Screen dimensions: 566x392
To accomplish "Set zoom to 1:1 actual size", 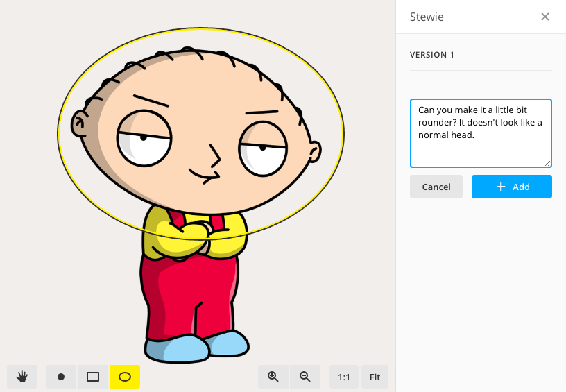I will (x=343, y=377).
